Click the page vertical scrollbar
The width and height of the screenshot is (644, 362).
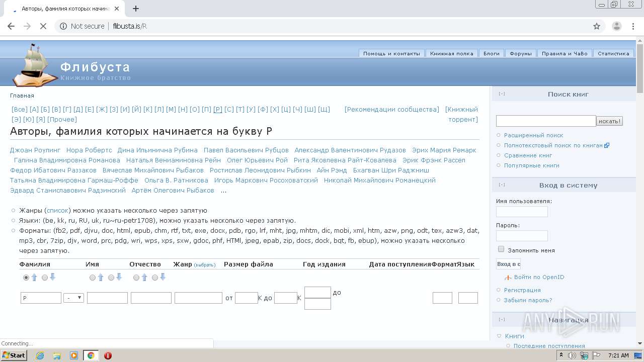coord(640,191)
